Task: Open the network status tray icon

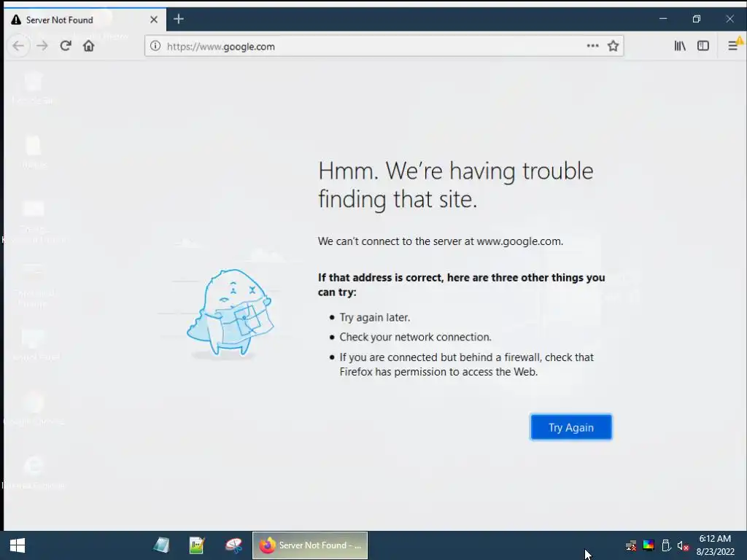Action: (631, 545)
